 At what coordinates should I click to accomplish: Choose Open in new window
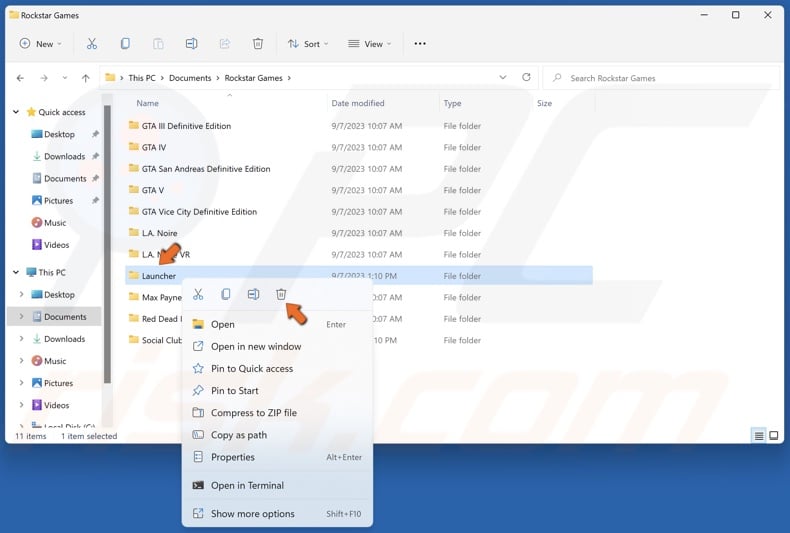(277, 347)
